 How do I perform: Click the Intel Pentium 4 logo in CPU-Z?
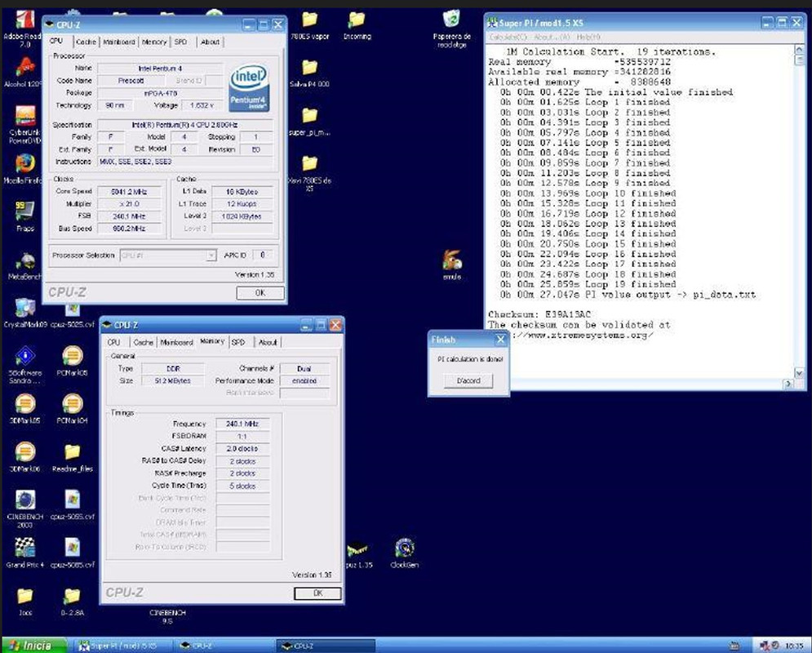tap(249, 87)
